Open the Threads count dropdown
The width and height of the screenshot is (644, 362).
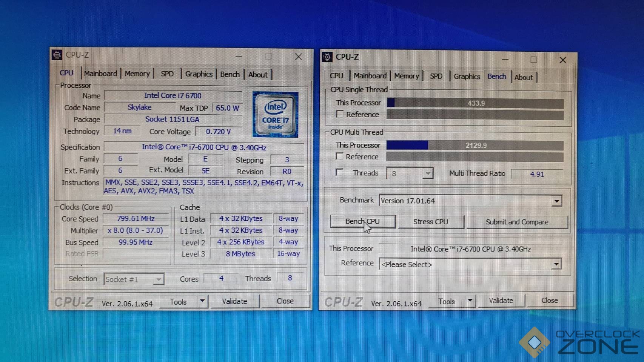coord(427,173)
